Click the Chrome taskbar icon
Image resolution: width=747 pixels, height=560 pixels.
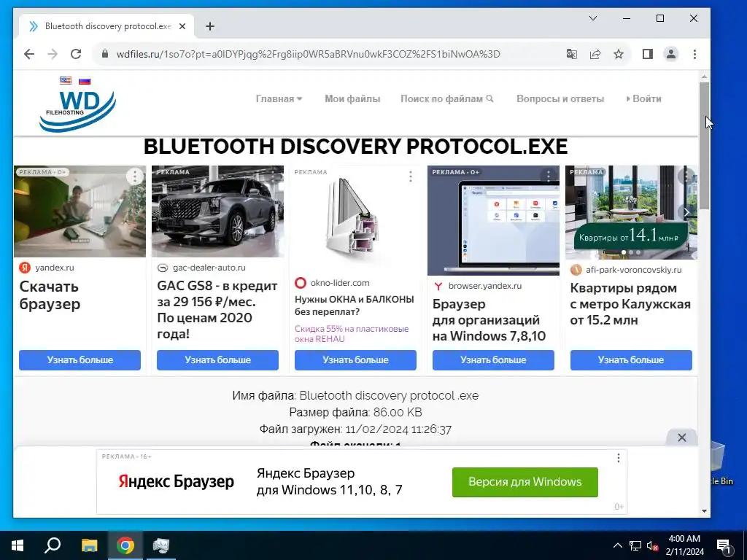pyautogui.click(x=125, y=545)
